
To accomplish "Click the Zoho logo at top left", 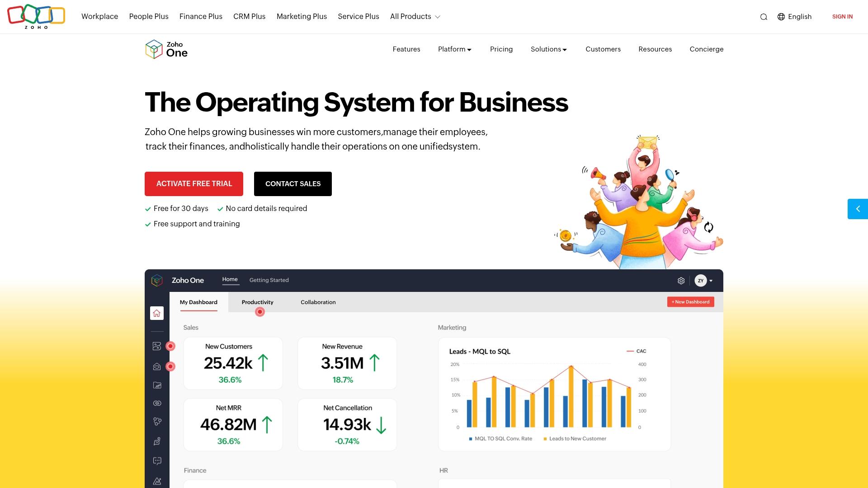I will (x=36, y=16).
